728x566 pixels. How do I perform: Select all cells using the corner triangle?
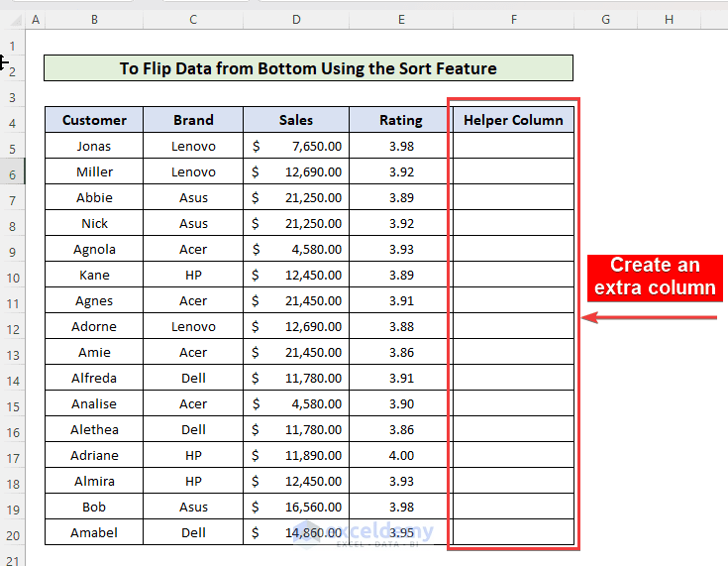15,20
